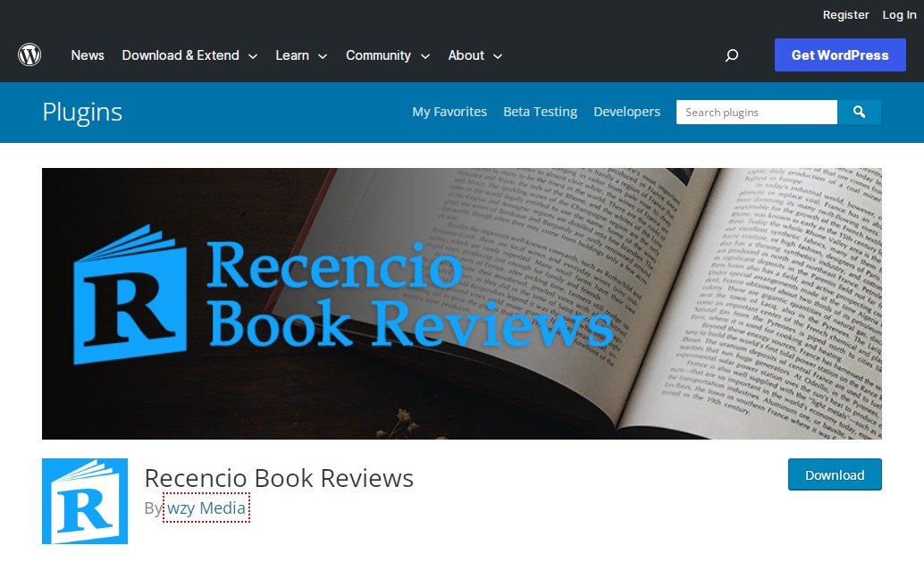This screenshot has width=924, height=562.
Task: Open the Developers page
Action: [x=626, y=112]
